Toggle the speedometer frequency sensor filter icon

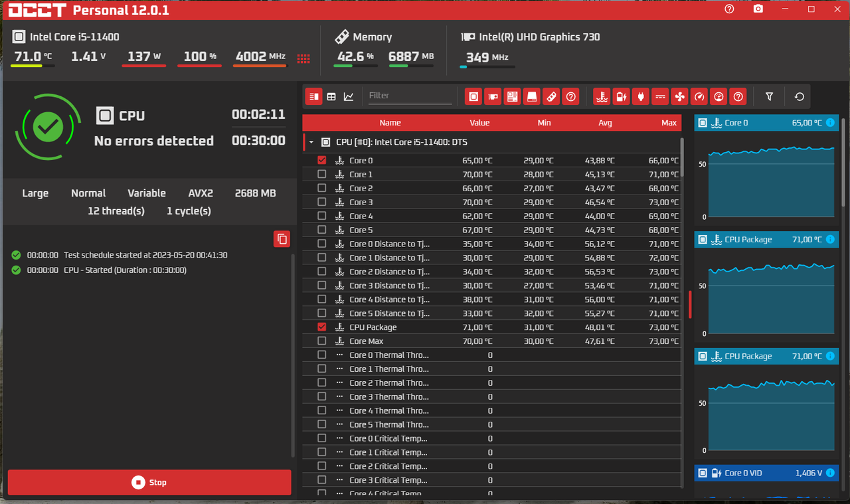(699, 96)
